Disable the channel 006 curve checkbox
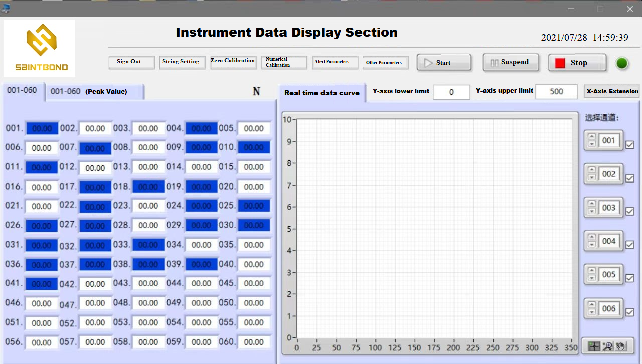The image size is (642, 364). coord(630,312)
